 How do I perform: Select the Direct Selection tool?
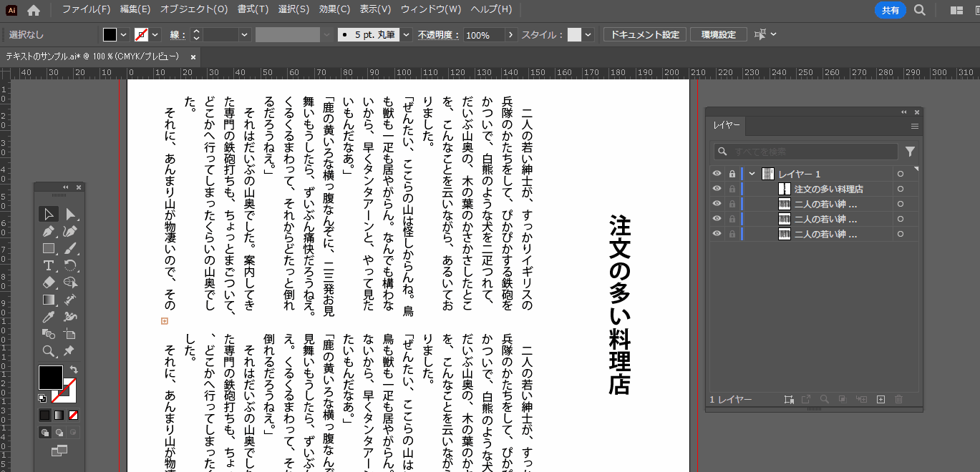70,215
